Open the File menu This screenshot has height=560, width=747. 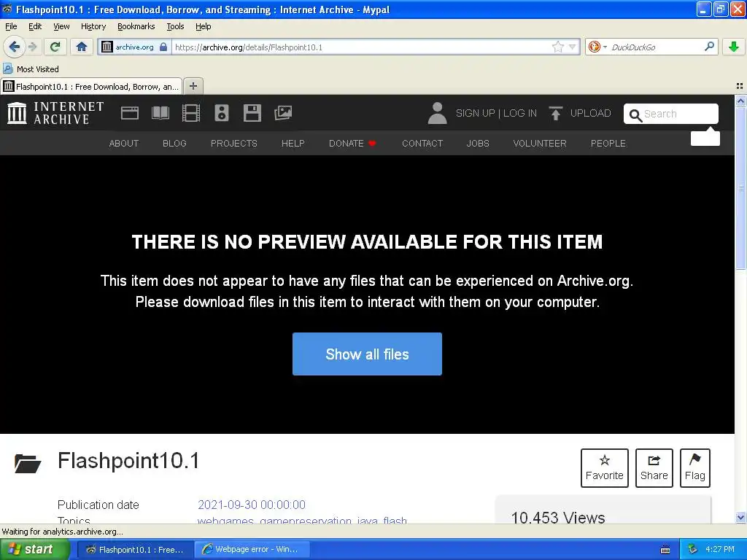(x=11, y=26)
